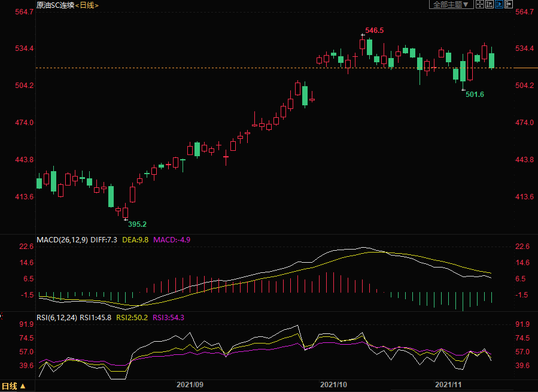This screenshot has width=538, height=392.
Task: Click the RSI1:45.8 legend text
Action: [96, 318]
